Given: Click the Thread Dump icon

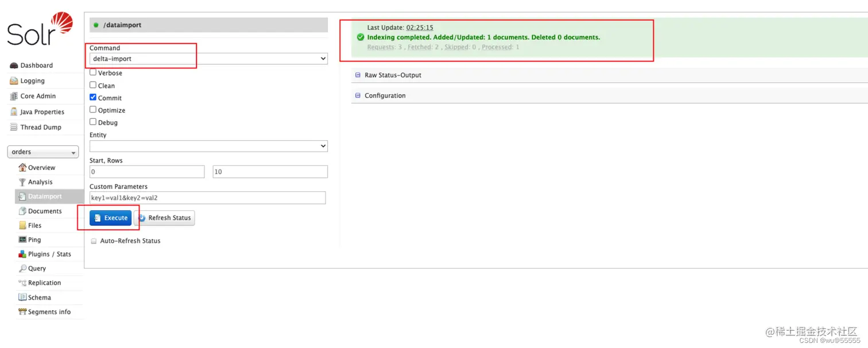Looking at the screenshot, I should coord(14,127).
